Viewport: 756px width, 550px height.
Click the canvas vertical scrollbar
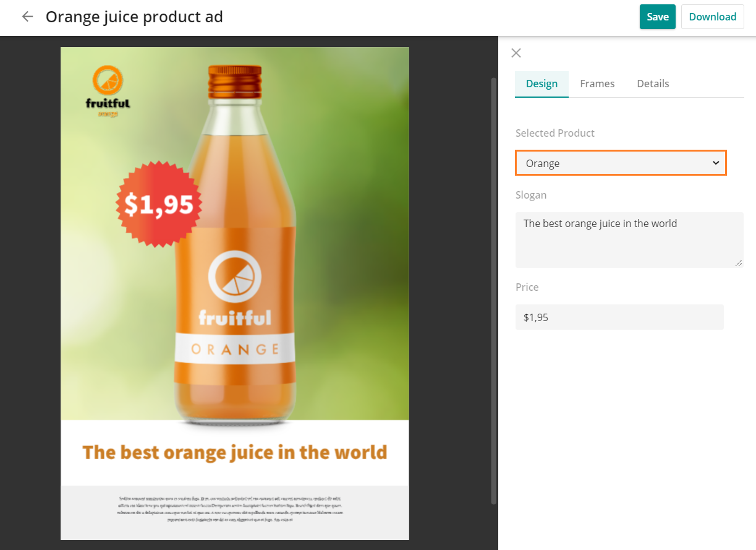[493, 291]
